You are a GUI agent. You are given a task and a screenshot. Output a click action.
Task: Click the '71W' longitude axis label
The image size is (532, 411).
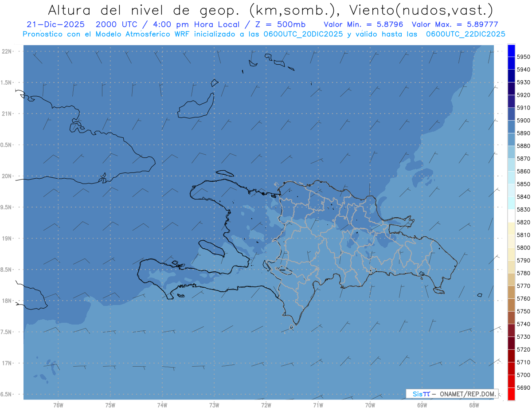(318, 405)
